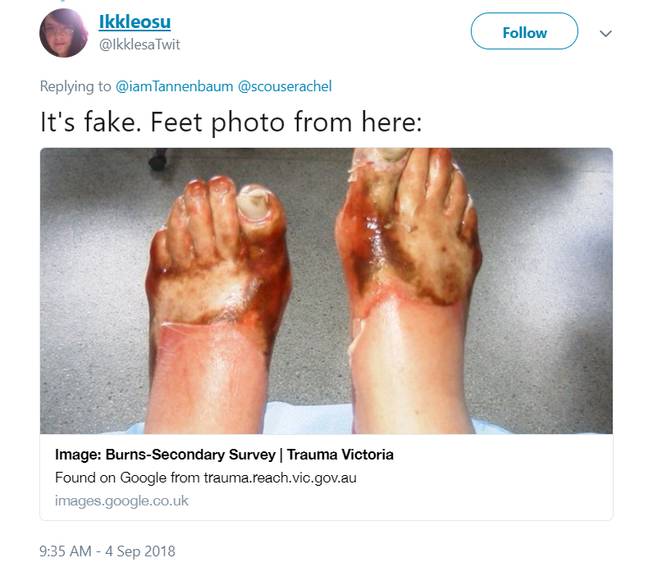The height and width of the screenshot is (568, 648).
Task: Click the "4 Sep 2018" date
Action: [140, 551]
